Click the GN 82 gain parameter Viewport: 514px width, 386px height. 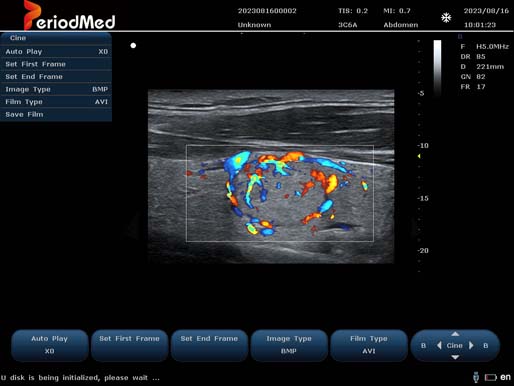(473, 77)
